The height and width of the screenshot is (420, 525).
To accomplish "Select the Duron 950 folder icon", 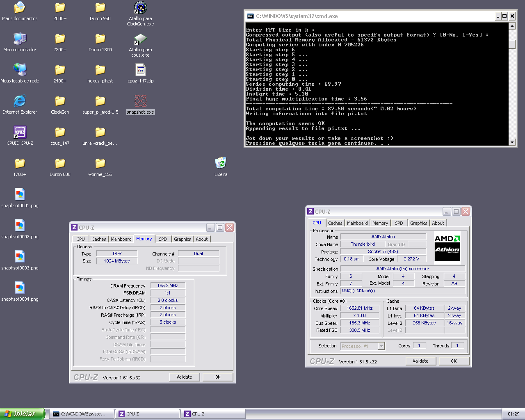I will (x=100, y=11).
